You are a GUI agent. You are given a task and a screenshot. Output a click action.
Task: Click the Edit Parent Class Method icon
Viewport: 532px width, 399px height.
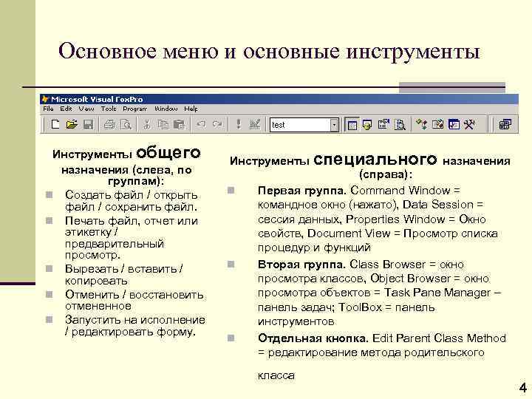505,125
